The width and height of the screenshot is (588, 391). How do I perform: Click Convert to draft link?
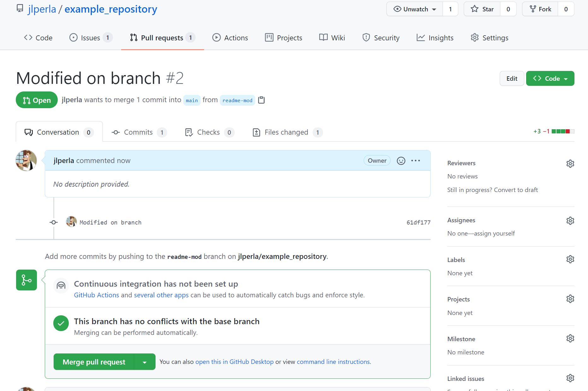coord(516,190)
